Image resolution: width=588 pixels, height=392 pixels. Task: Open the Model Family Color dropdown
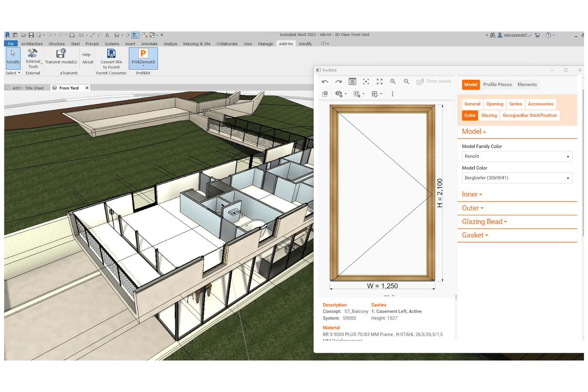(517, 156)
